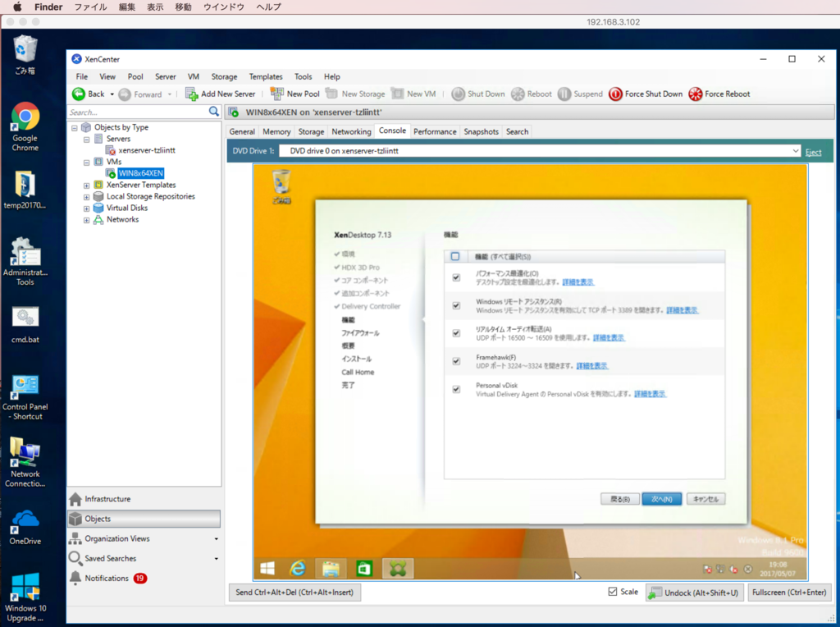Viewport: 840px width, 627px height.
Task: Click the Fullscreen button
Action: (x=789, y=593)
